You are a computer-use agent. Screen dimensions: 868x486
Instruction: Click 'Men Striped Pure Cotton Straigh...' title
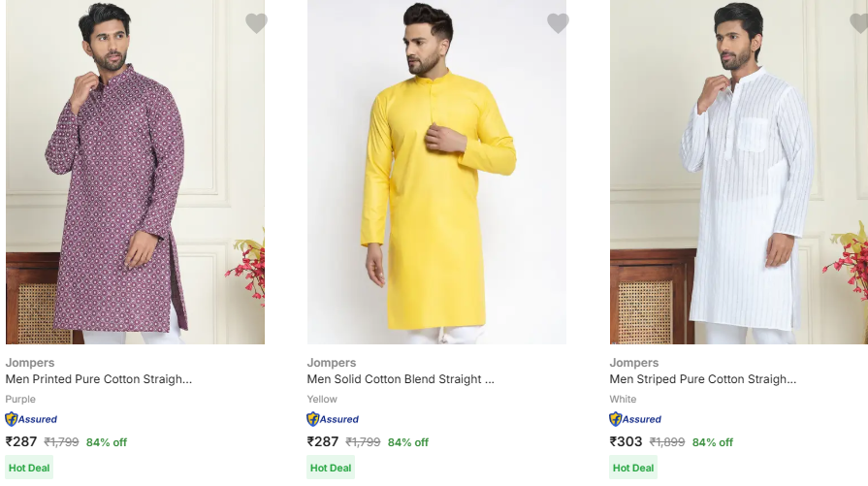point(703,379)
